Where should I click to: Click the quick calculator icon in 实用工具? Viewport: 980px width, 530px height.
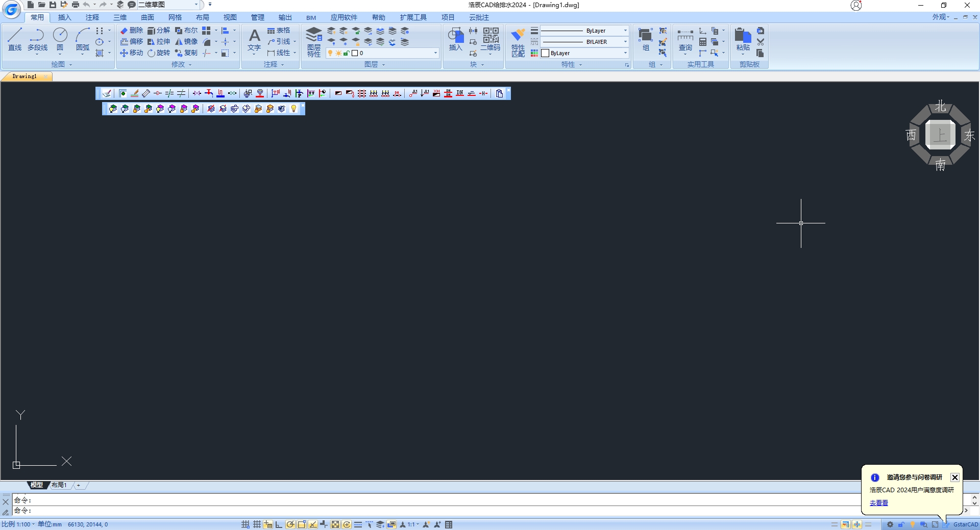[703, 42]
